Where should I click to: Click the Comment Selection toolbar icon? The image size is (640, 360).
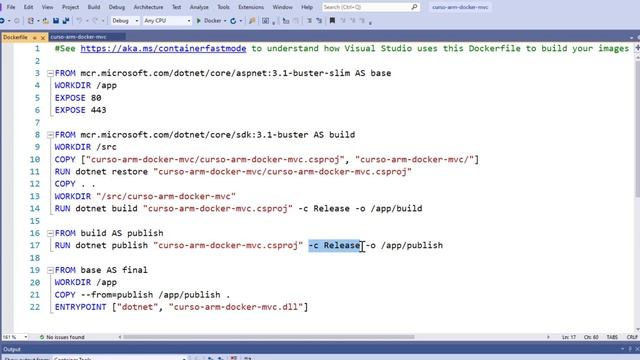[309, 21]
